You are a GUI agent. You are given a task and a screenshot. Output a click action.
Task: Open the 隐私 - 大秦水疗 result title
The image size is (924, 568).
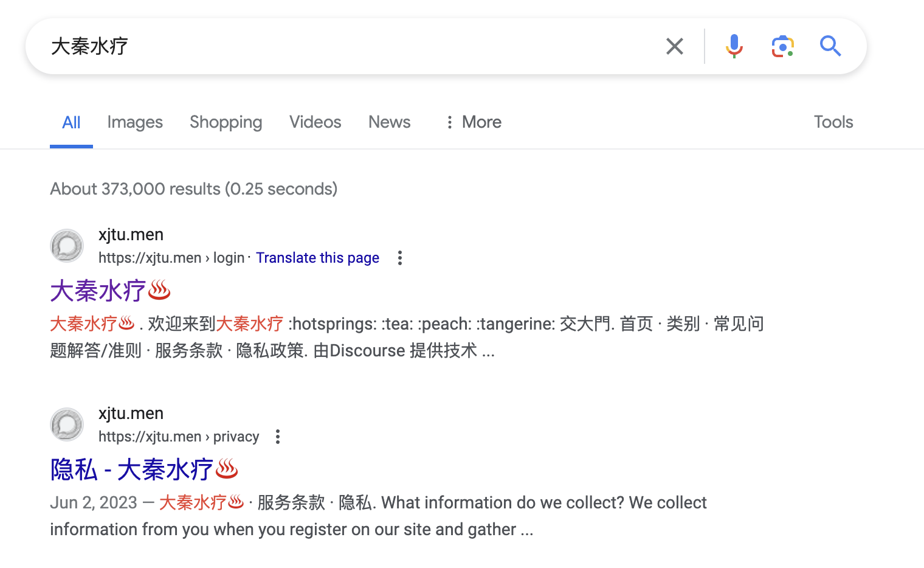144,469
